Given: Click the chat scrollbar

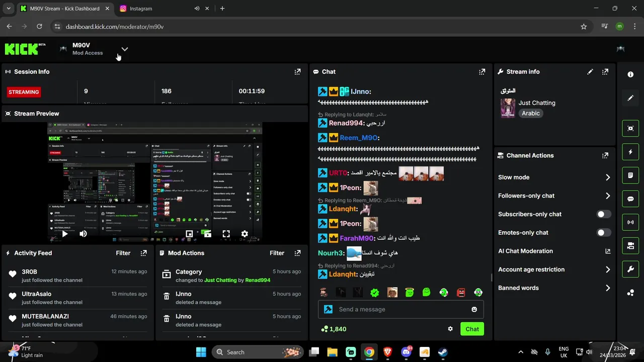Looking at the screenshot, I should pyautogui.click(x=492, y=278).
